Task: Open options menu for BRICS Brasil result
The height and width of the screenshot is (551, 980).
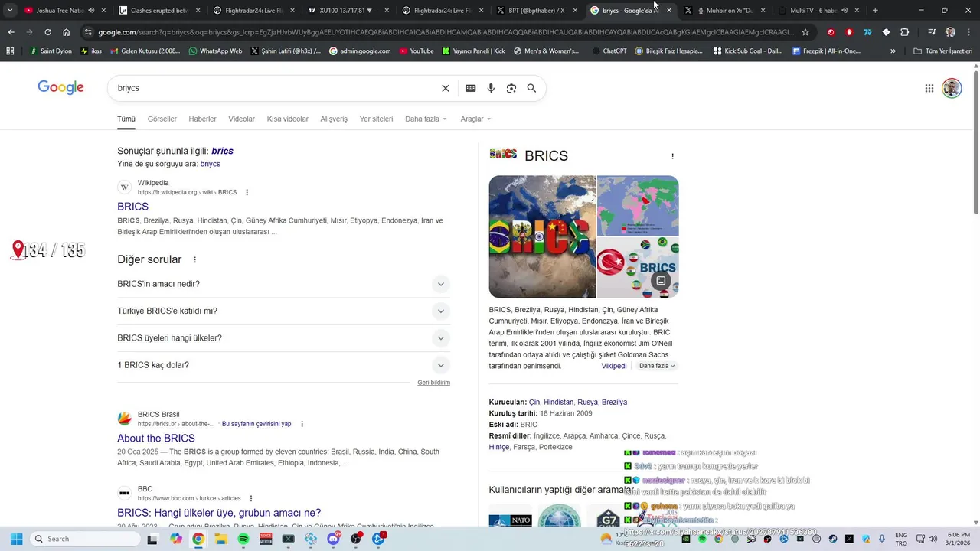Action: [302, 424]
